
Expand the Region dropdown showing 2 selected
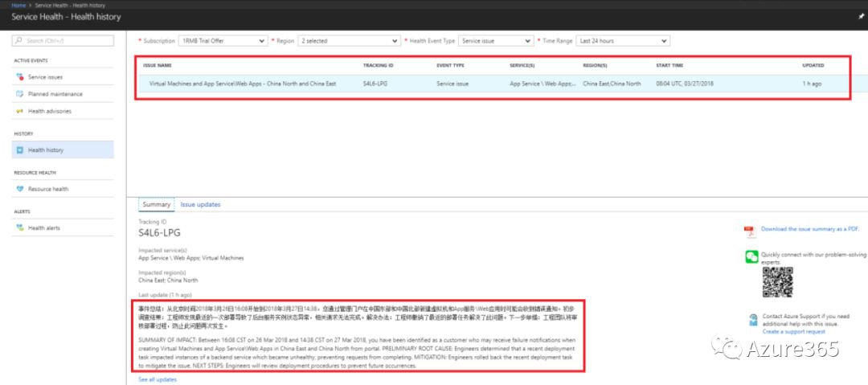click(348, 40)
